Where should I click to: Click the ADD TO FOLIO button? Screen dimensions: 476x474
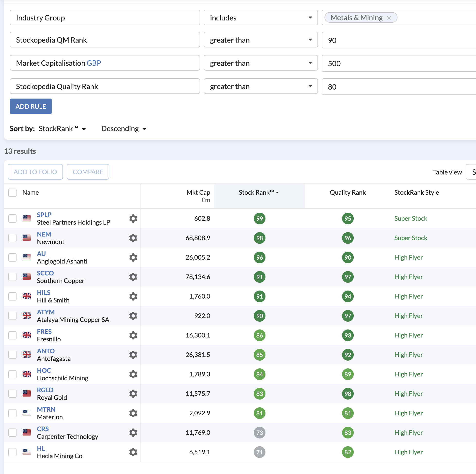[35, 172]
